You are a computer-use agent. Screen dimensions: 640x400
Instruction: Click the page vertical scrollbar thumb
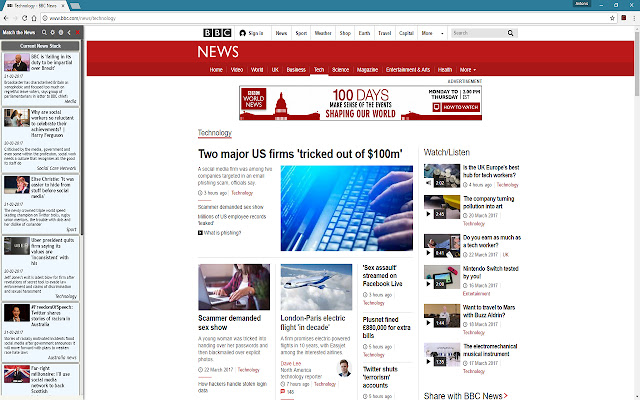(637, 63)
